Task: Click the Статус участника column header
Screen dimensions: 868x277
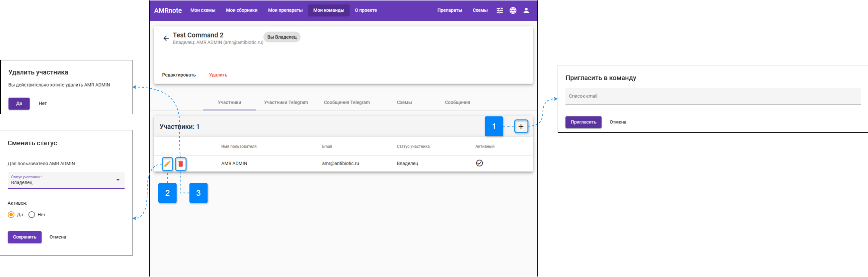Action: tap(413, 146)
